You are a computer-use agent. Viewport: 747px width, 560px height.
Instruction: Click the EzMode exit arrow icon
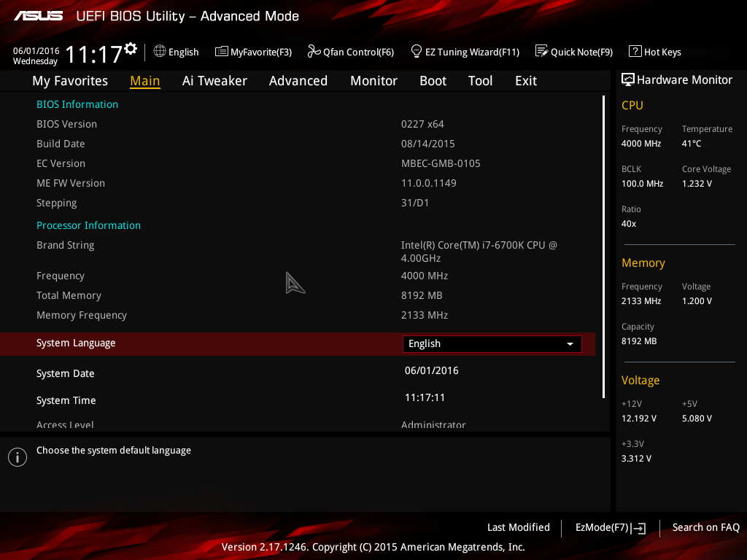click(x=638, y=528)
